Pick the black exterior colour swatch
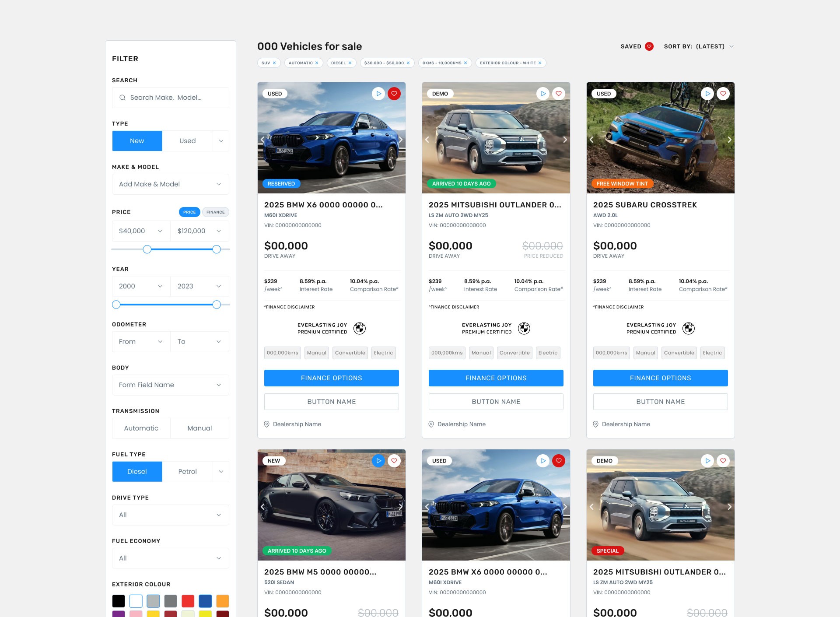Image resolution: width=840 pixels, height=617 pixels. [x=119, y=601]
